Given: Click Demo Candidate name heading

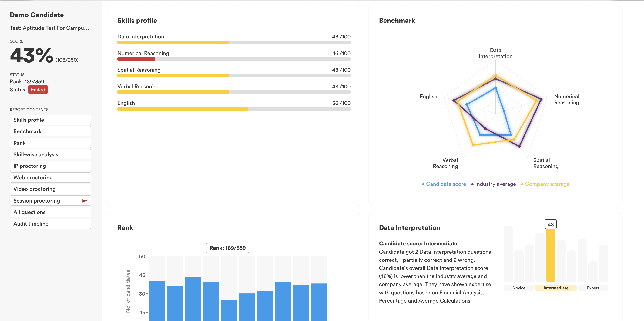Looking at the screenshot, I should pos(37,15).
